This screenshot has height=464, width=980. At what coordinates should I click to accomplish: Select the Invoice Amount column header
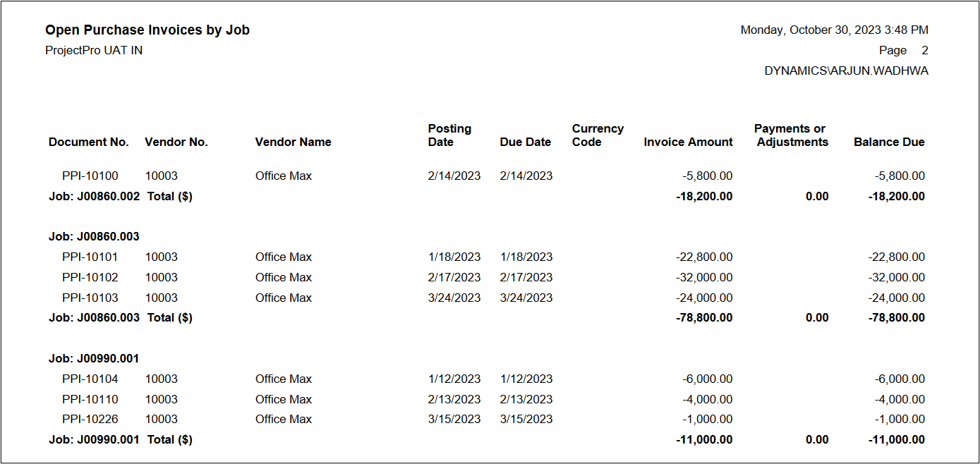(688, 142)
